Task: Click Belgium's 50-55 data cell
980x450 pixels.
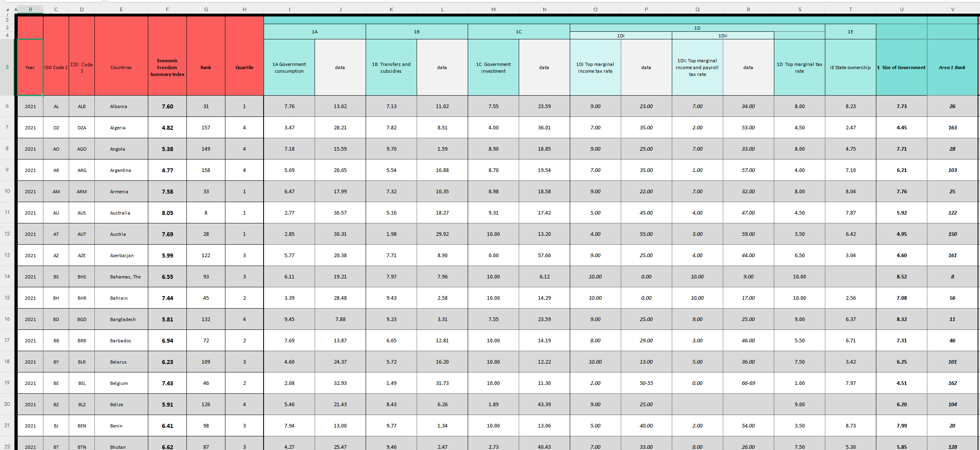Action: pos(646,383)
